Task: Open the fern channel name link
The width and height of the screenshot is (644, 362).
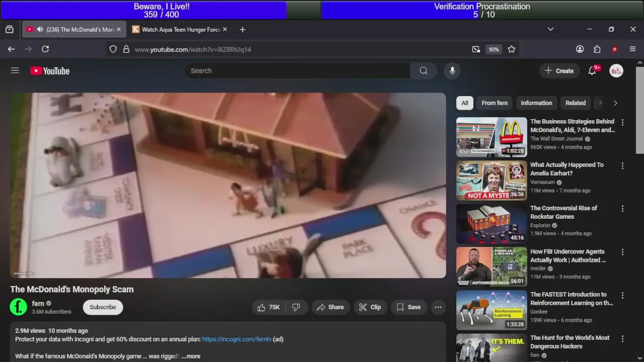Action: coord(38,304)
